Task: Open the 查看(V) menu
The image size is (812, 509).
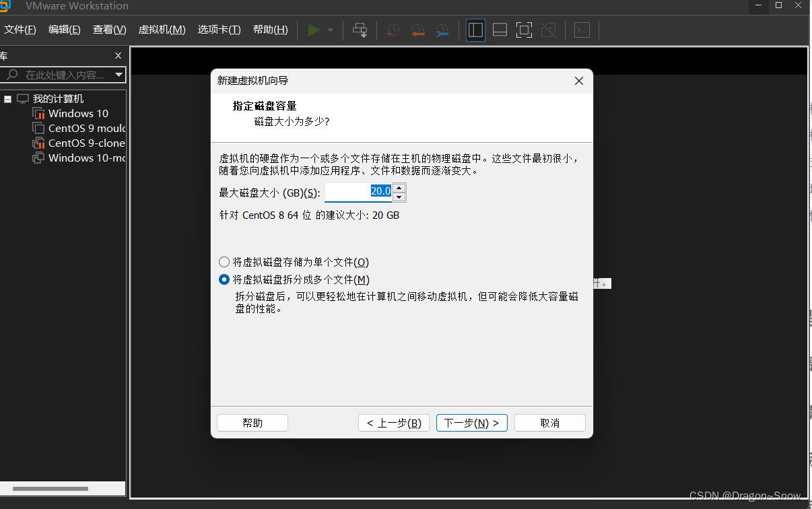Action: [x=110, y=30]
